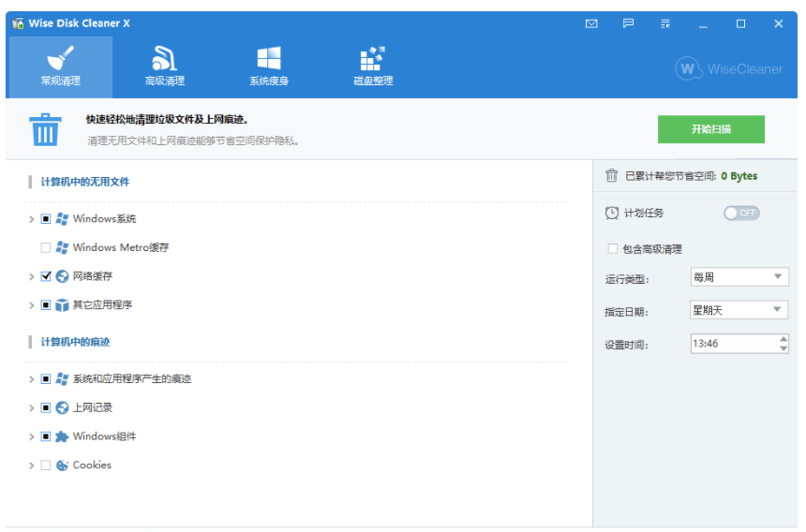The width and height of the screenshot is (806, 532).
Task: Click the Windows组件 puzzle piece icon
Action: point(62,436)
